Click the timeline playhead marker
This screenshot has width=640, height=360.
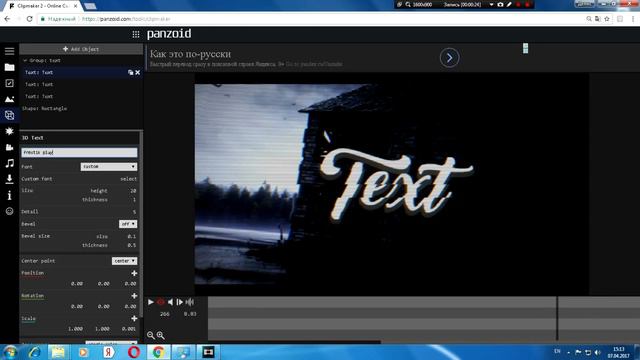click(x=557, y=318)
